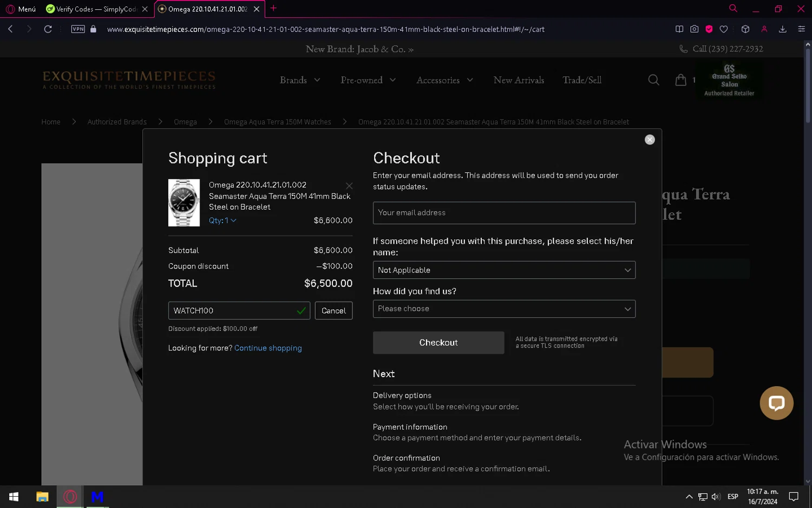
Task: Open the shopping bag cart icon
Action: (680, 80)
